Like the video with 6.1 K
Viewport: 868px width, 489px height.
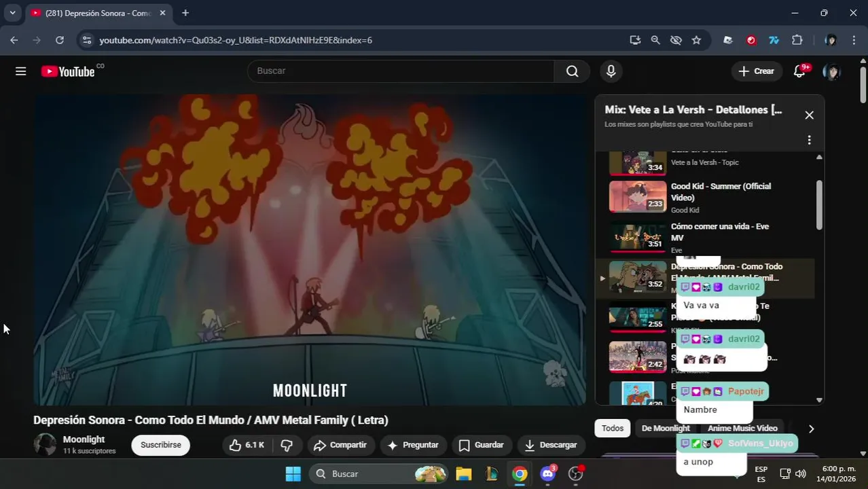(x=247, y=445)
